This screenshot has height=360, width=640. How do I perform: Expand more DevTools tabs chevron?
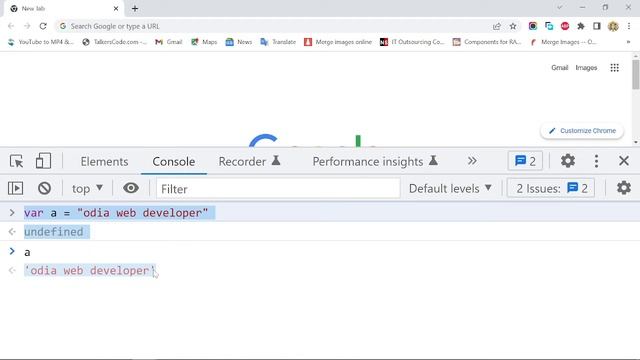tap(472, 161)
